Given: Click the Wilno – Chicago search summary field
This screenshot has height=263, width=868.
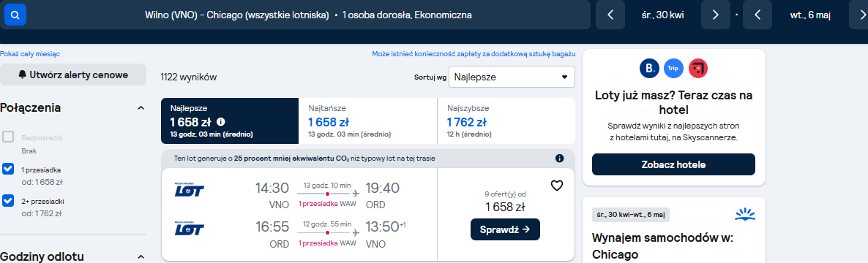Looking at the screenshot, I should click(309, 15).
